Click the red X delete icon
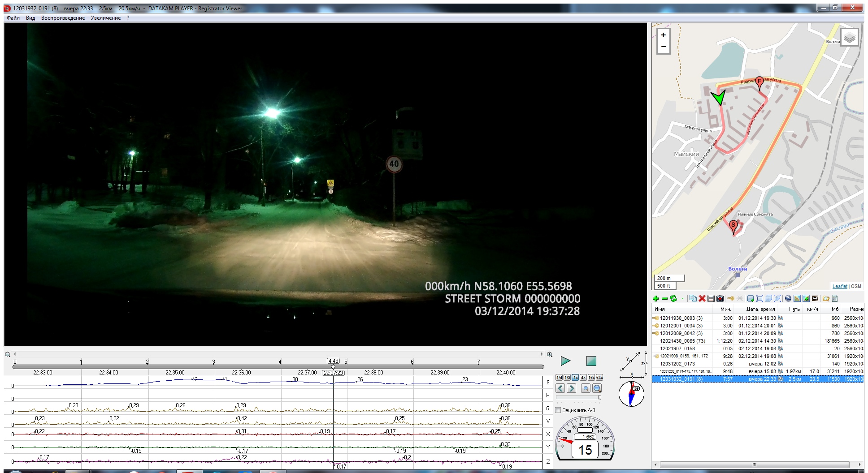The height and width of the screenshot is (473, 868). click(702, 299)
